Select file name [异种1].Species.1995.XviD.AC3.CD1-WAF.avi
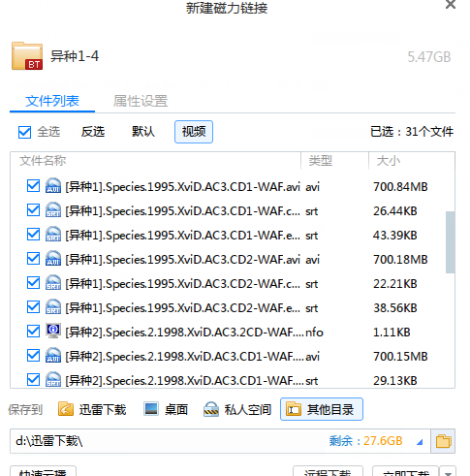 183,187
